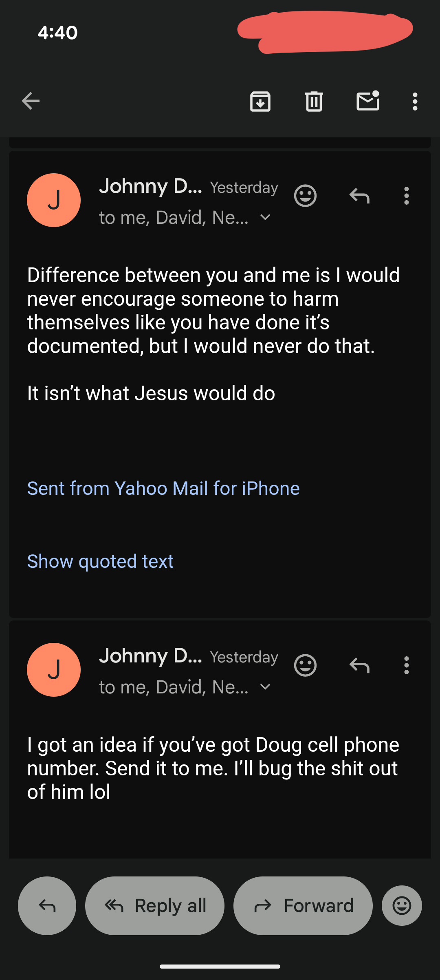Open more options for first message

point(406,196)
